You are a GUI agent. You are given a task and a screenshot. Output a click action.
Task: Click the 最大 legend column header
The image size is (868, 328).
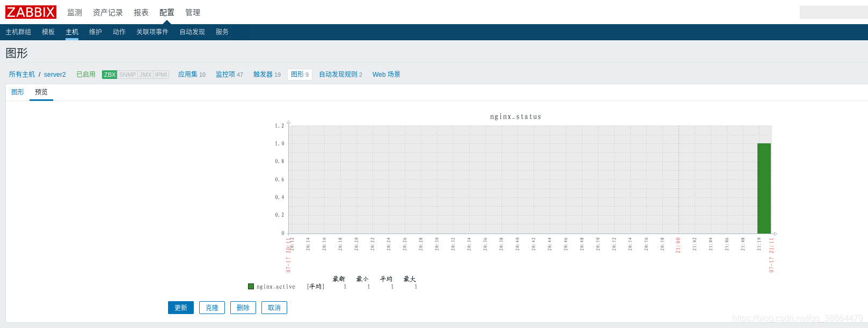pyautogui.click(x=410, y=279)
